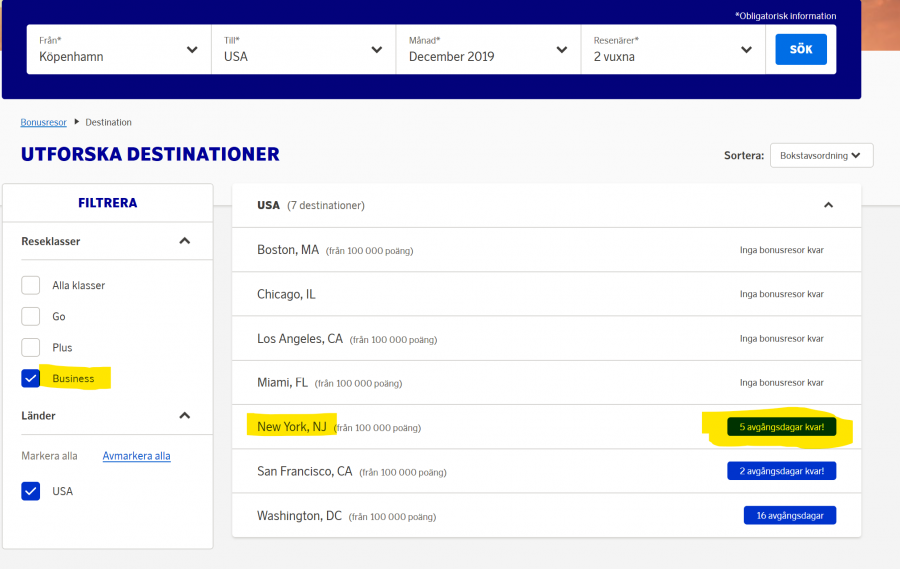Open the Månad December 2019 dropdown
Image resolution: width=900 pixels, height=569 pixels.
click(487, 49)
